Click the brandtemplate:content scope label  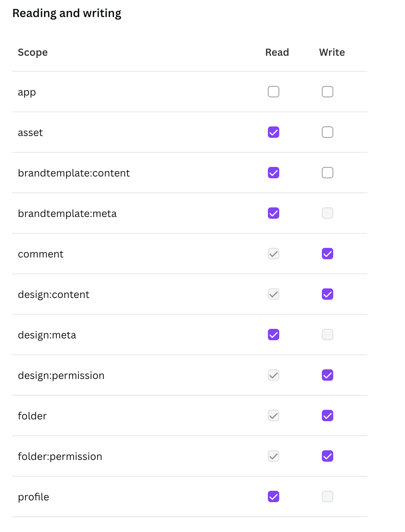click(74, 173)
